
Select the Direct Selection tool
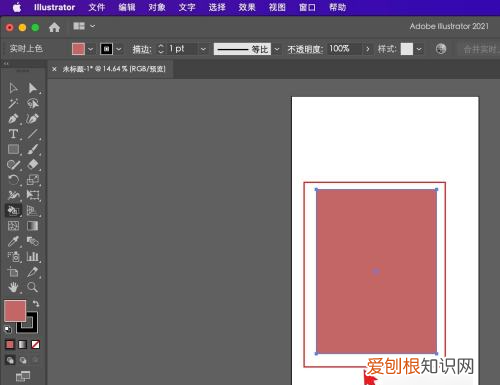pyautogui.click(x=32, y=88)
